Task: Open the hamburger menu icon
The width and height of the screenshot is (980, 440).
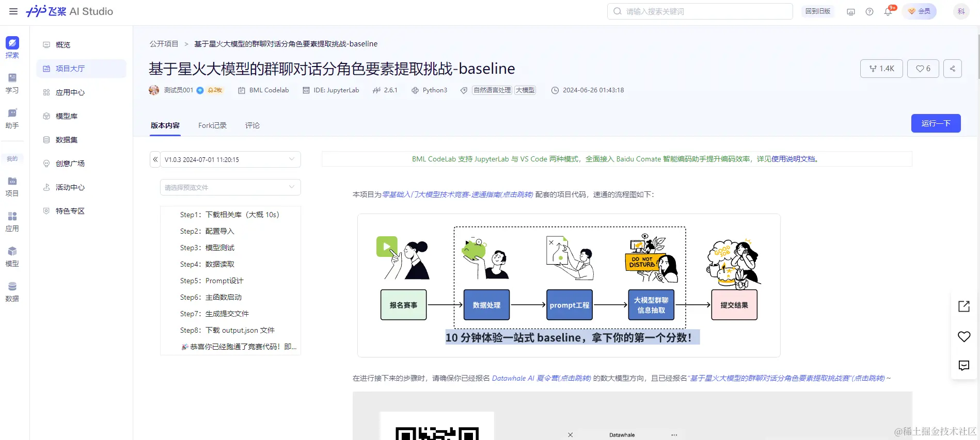Action: pos(13,11)
